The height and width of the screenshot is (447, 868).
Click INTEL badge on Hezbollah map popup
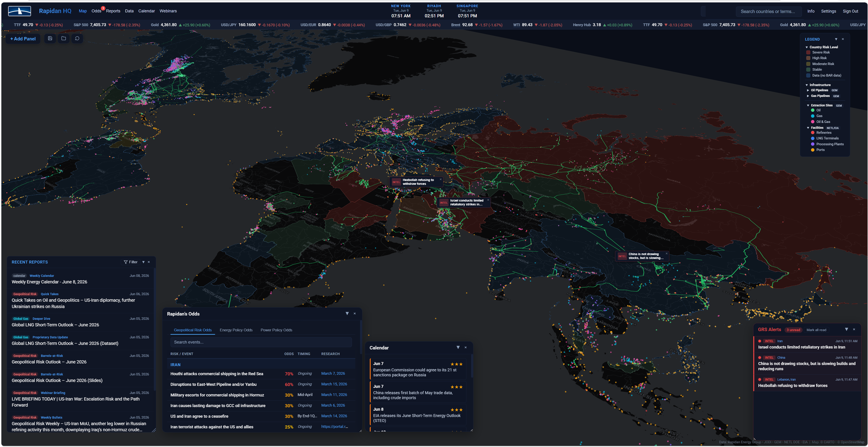point(396,182)
